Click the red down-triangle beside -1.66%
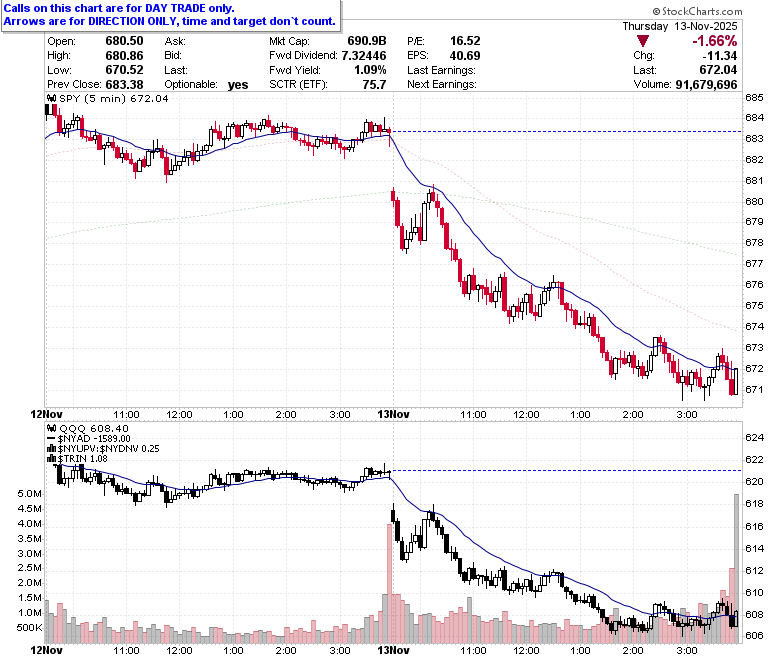Viewport: 780px width, 659px height. [x=642, y=41]
